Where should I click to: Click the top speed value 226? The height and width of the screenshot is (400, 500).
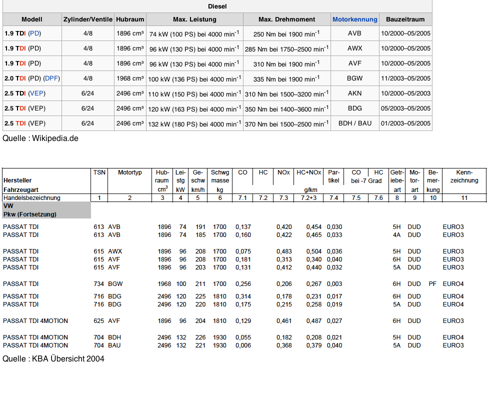200,337
